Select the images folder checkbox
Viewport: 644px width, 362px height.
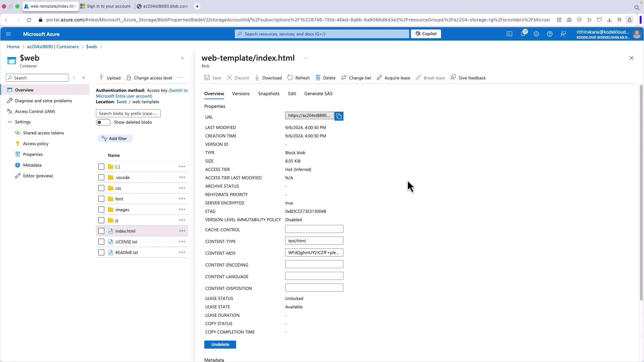click(101, 209)
